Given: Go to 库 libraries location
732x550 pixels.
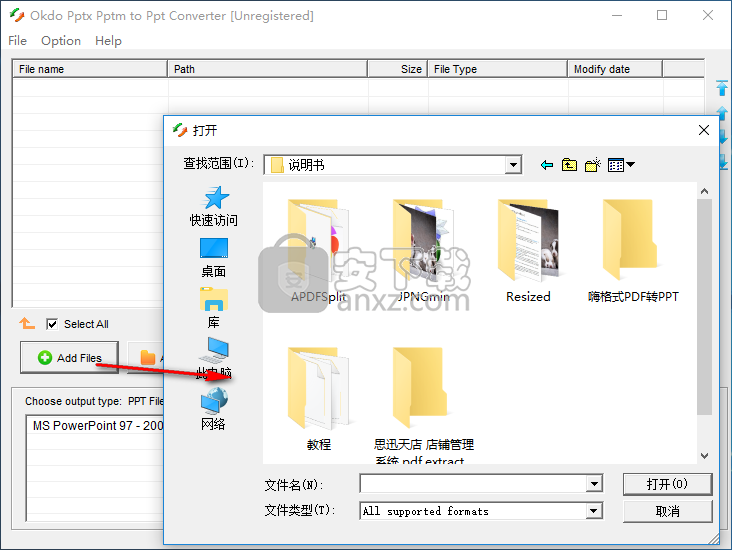Looking at the screenshot, I should tap(214, 308).
